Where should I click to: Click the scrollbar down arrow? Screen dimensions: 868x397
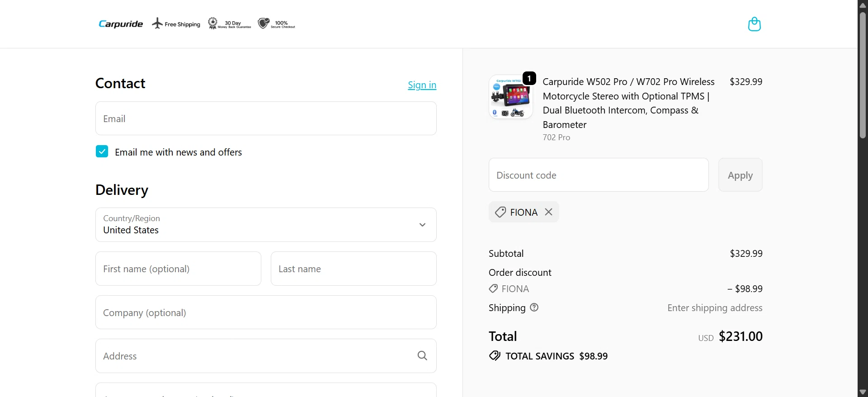click(863, 392)
